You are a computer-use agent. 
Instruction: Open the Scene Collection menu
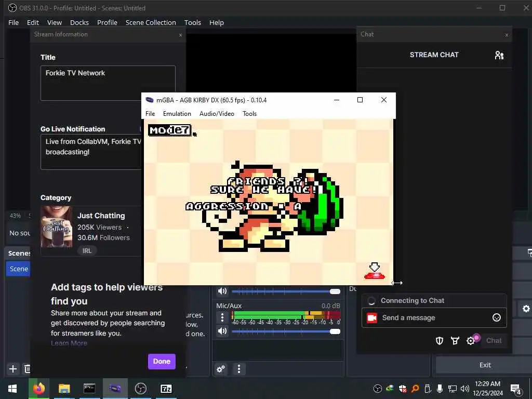pos(151,22)
